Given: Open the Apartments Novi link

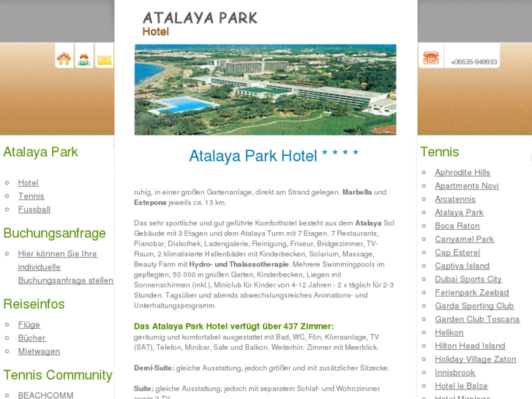Looking at the screenshot, I should pos(467,186).
